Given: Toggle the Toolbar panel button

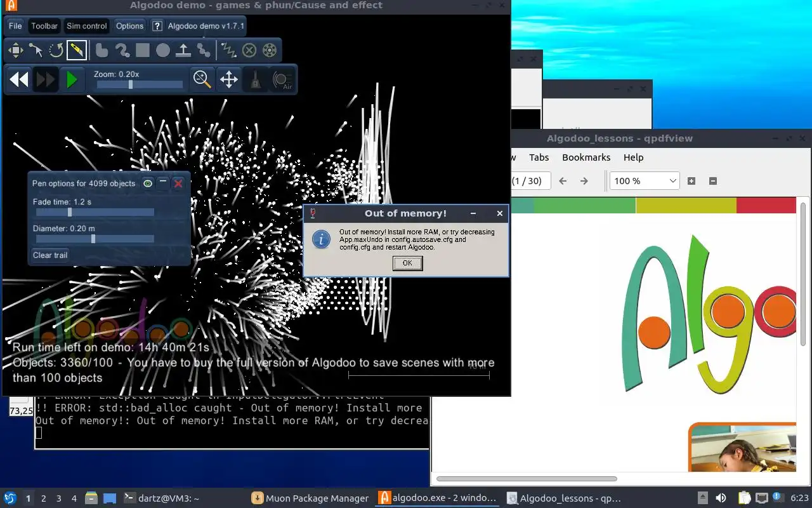Looking at the screenshot, I should click(x=44, y=26).
